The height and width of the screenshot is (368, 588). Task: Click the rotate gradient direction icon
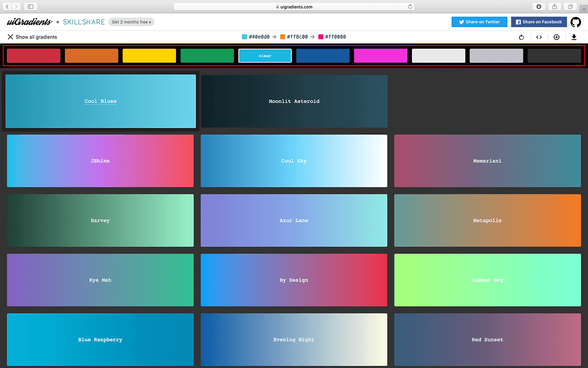point(521,37)
